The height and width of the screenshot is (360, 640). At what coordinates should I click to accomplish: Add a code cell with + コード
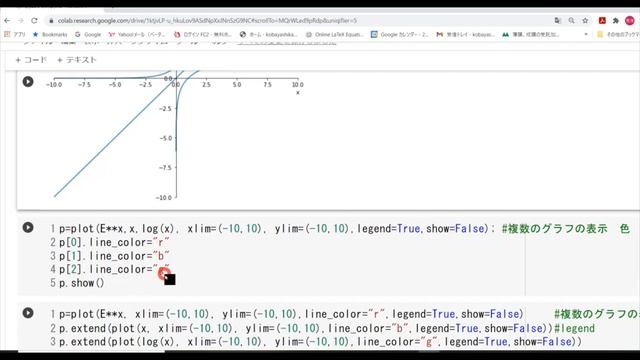31,60
